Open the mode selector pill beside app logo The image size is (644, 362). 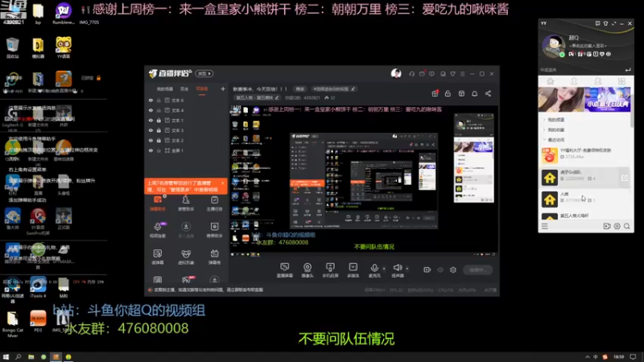204,73
